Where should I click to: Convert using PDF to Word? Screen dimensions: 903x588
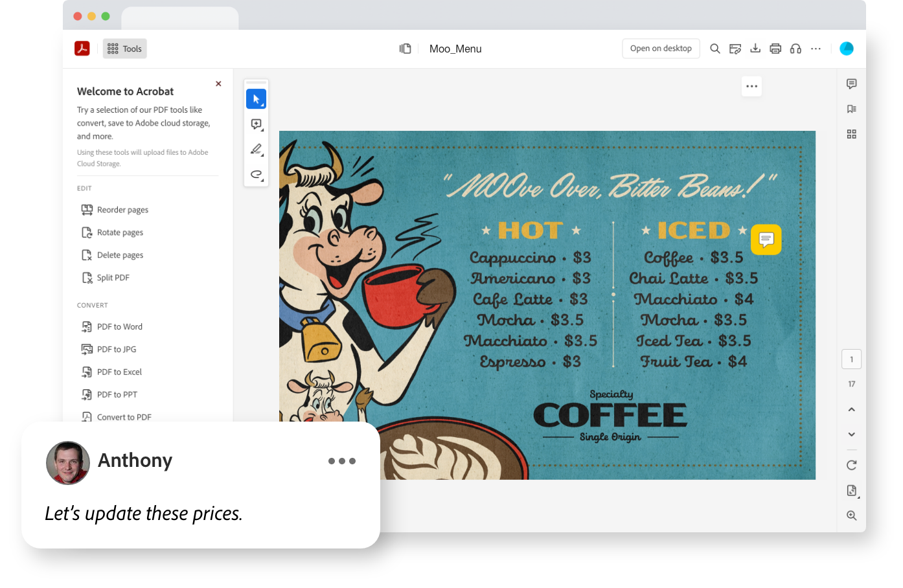[x=112, y=327]
